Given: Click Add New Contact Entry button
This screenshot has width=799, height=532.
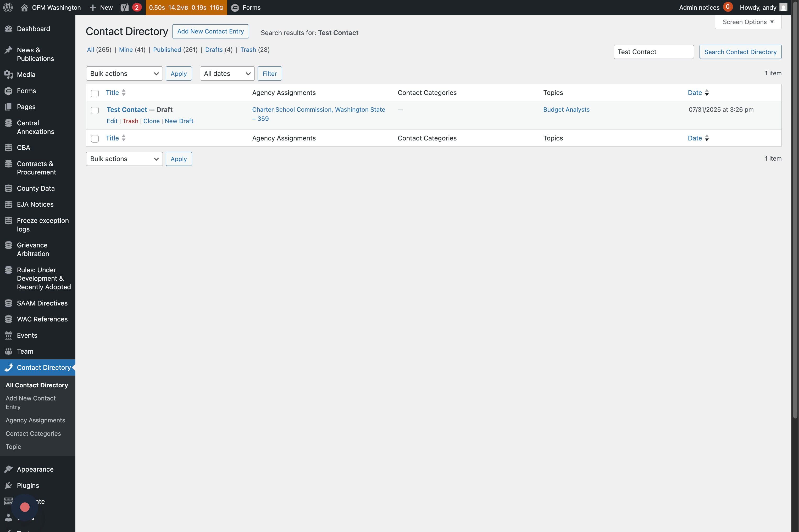Looking at the screenshot, I should (210, 32).
